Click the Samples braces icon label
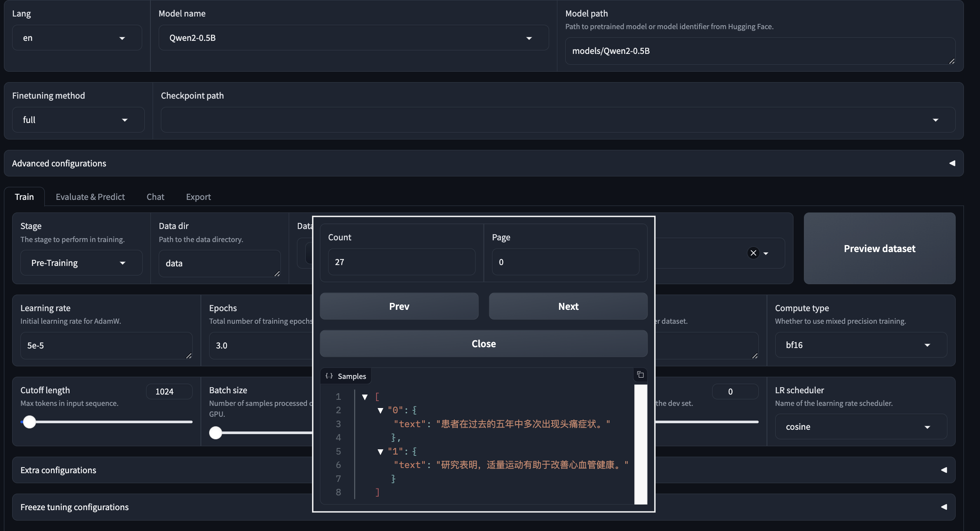Image resolution: width=980 pixels, height=531 pixels. [x=329, y=376]
